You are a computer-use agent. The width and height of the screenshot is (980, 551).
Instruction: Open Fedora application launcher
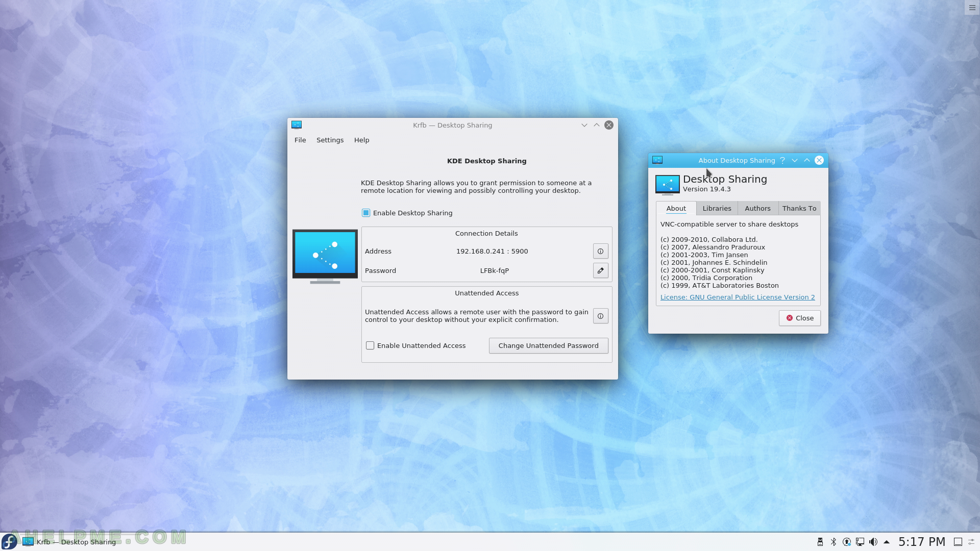tap(10, 542)
